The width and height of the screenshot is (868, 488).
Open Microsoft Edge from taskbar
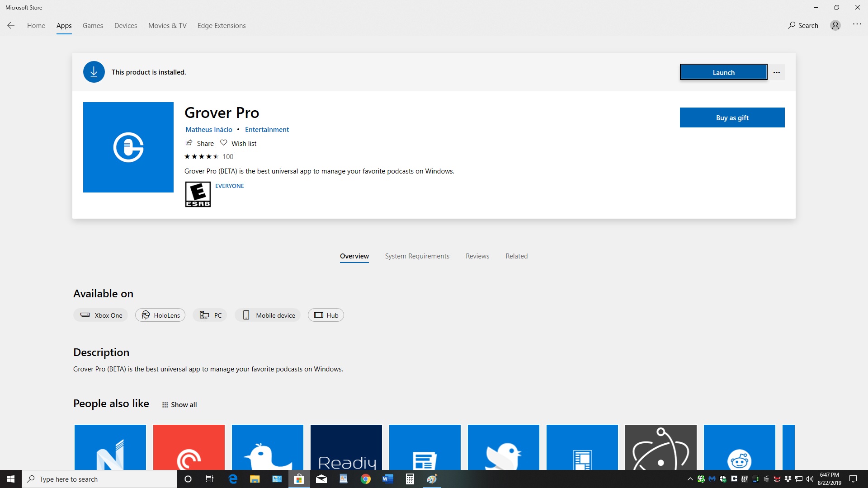pyautogui.click(x=233, y=479)
